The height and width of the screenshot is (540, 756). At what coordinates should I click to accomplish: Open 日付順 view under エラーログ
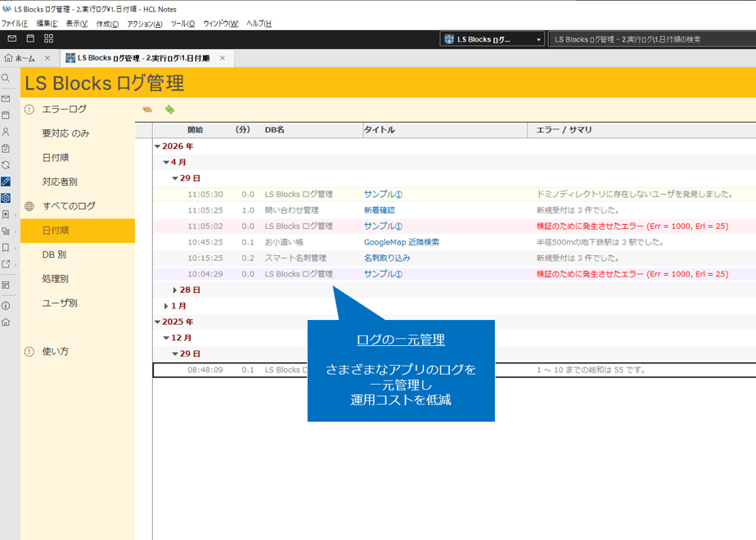tap(55, 158)
